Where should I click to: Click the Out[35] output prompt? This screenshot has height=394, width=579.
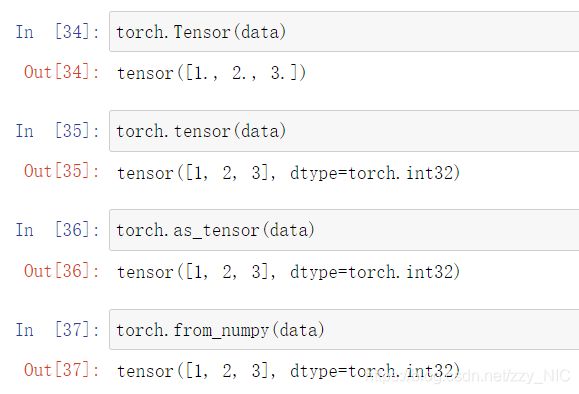pos(62,171)
